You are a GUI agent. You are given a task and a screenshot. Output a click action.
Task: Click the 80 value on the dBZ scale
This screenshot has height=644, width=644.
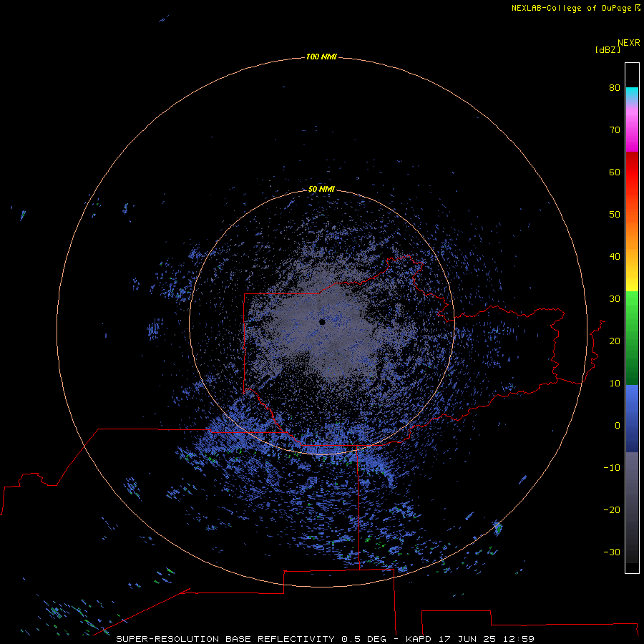[x=615, y=88]
